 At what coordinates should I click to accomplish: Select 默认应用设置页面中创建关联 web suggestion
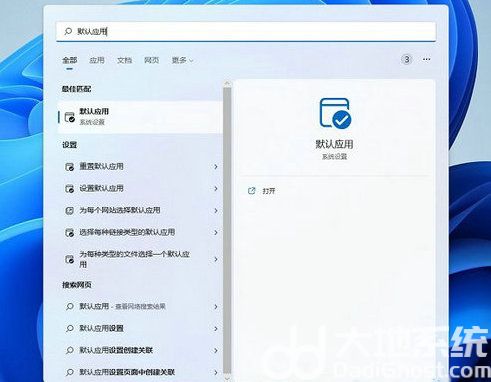coord(140,372)
